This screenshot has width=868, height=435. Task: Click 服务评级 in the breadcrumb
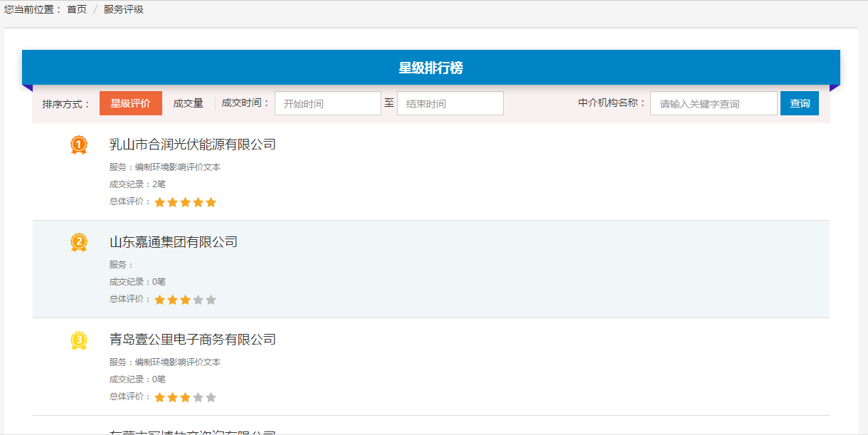click(124, 9)
